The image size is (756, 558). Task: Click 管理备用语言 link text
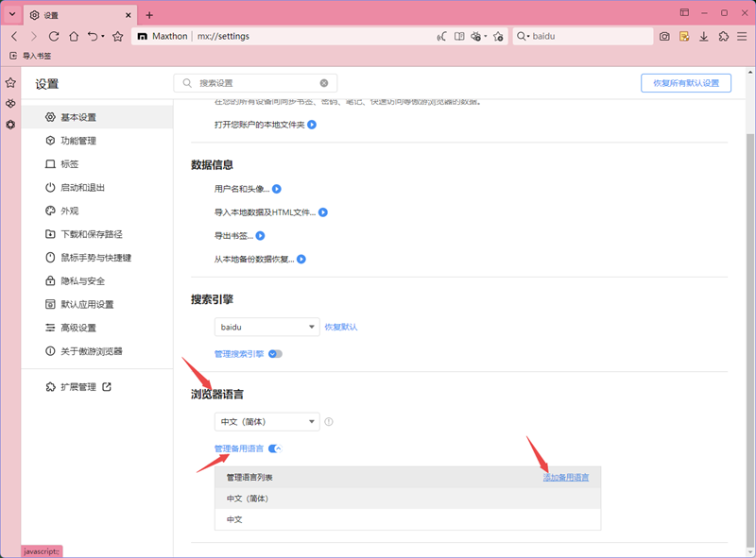click(239, 448)
